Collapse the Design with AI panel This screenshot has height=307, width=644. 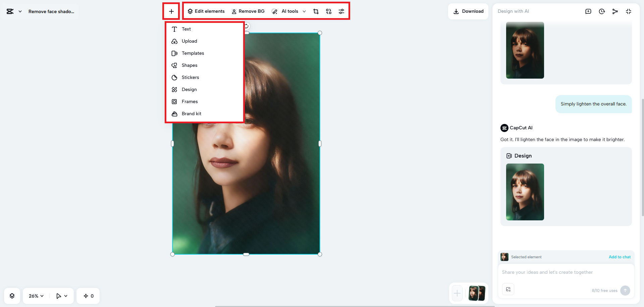tap(629, 11)
